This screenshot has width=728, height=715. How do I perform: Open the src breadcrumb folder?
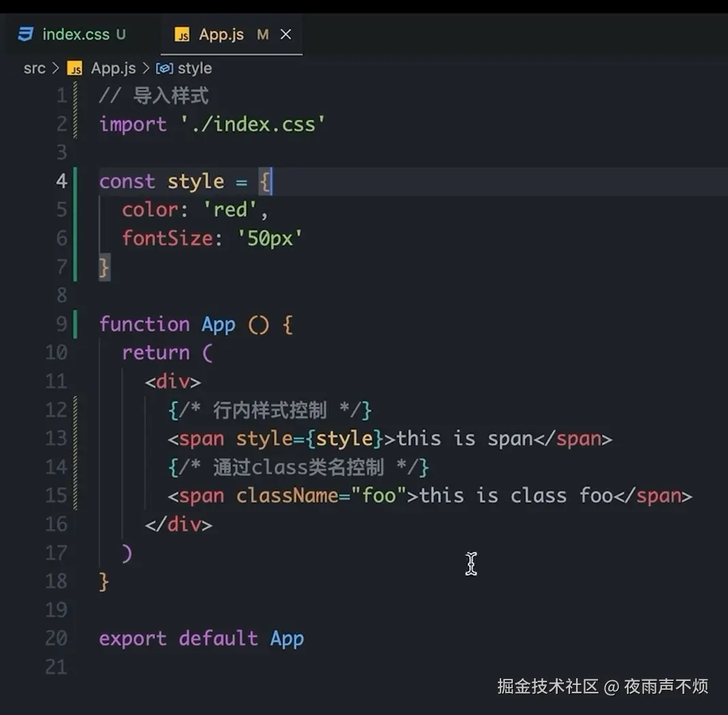coord(34,68)
